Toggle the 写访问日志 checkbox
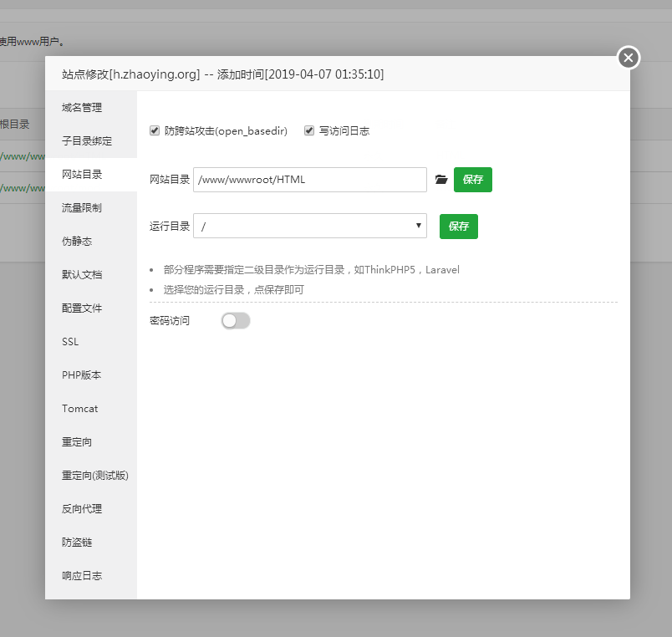Image resolution: width=672 pixels, height=637 pixels. pyautogui.click(x=309, y=130)
